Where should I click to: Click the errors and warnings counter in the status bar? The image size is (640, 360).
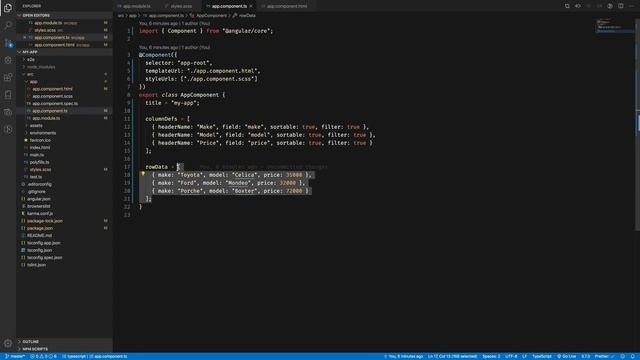(44, 356)
